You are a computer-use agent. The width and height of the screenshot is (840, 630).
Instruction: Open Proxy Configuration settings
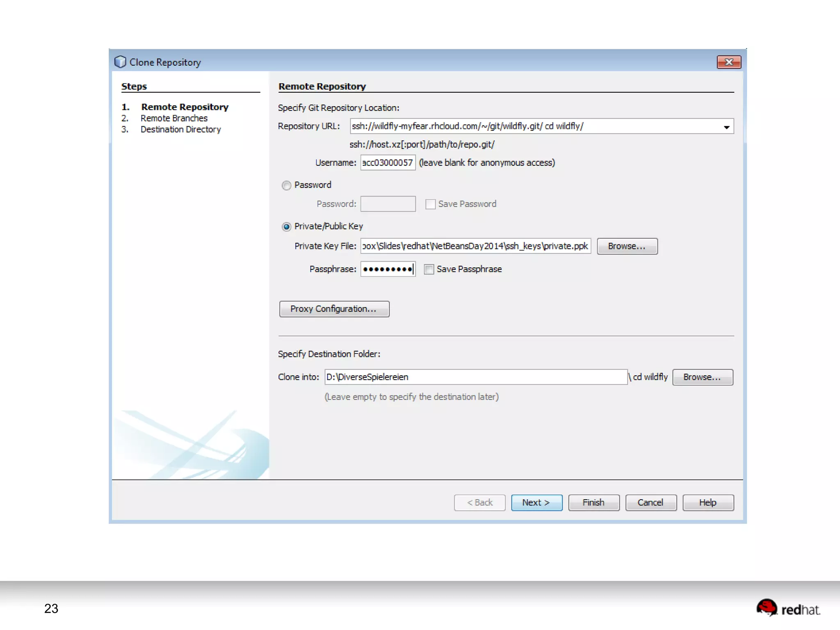pos(334,309)
